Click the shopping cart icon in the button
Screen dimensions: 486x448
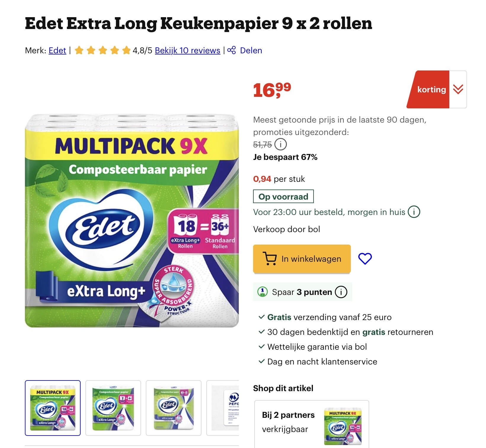(270, 258)
